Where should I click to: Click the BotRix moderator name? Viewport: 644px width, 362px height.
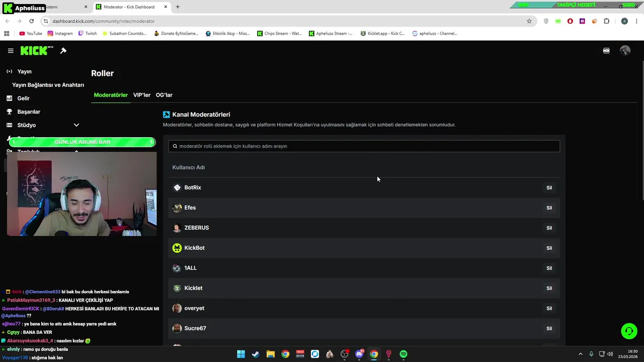point(193,188)
